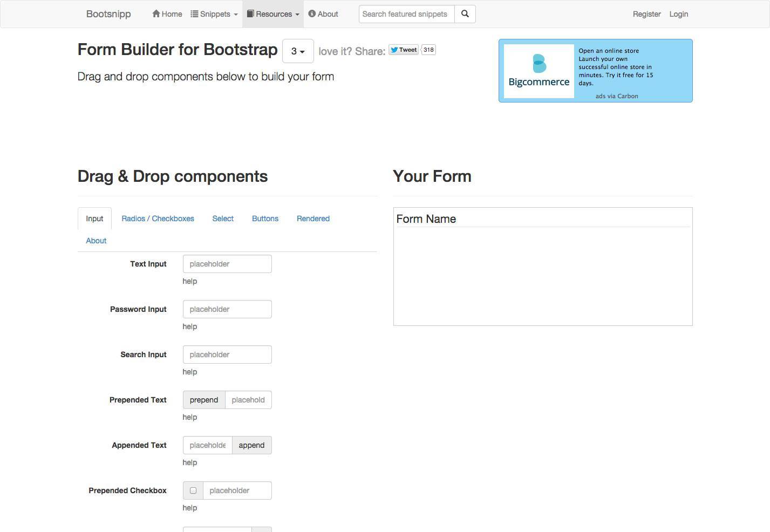Click the Form Name legend
Screen dimensions: 770x532
point(426,219)
